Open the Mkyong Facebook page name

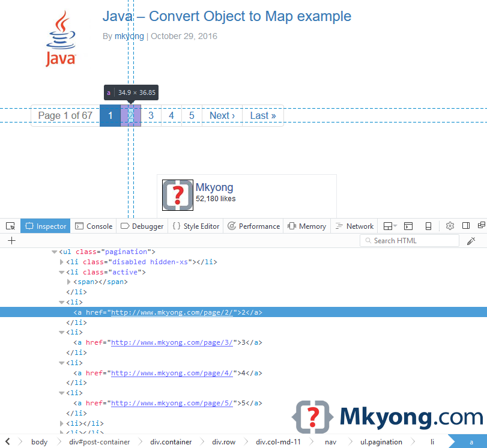pos(214,187)
